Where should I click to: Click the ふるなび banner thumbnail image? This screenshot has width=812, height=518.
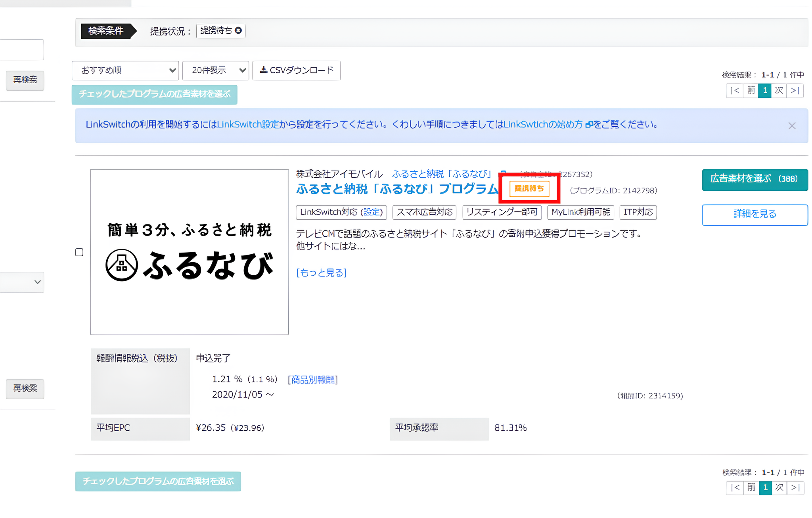(x=190, y=252)
